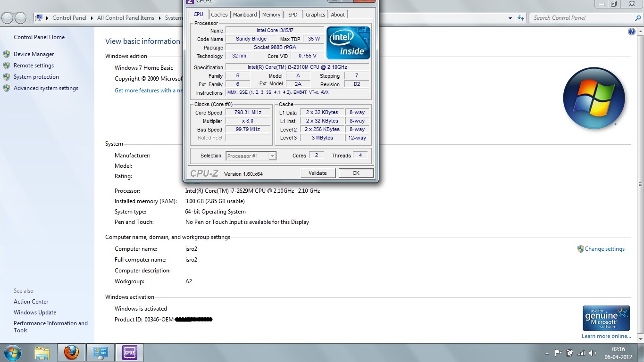Click the genuine Microsoft software badge
644x362 pixels.
point(606,318)
